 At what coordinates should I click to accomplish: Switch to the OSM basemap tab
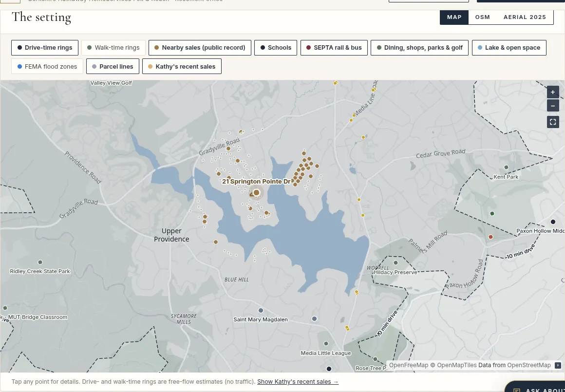pos(483,18)
